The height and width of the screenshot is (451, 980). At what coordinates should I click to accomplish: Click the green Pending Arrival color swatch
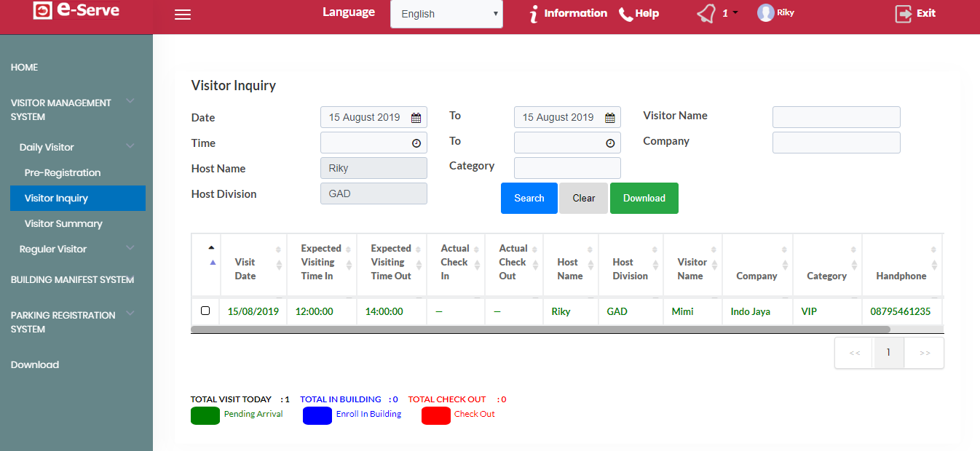click(x=205, y=415)
